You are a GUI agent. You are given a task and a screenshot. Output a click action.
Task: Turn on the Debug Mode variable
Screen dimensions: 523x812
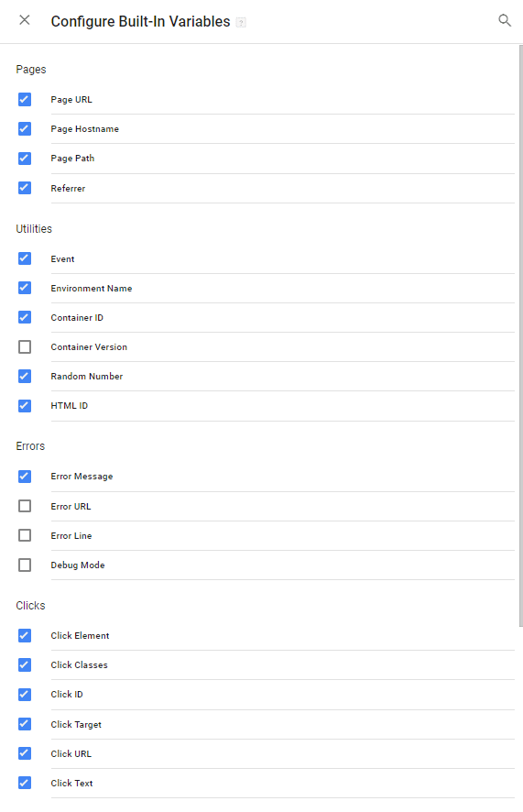[x=25, y=565]
